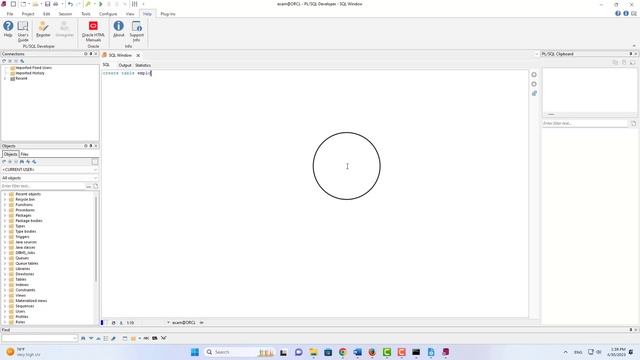Toggle pin on Connections panel
The image size is (640, 360).
(91, 54)
